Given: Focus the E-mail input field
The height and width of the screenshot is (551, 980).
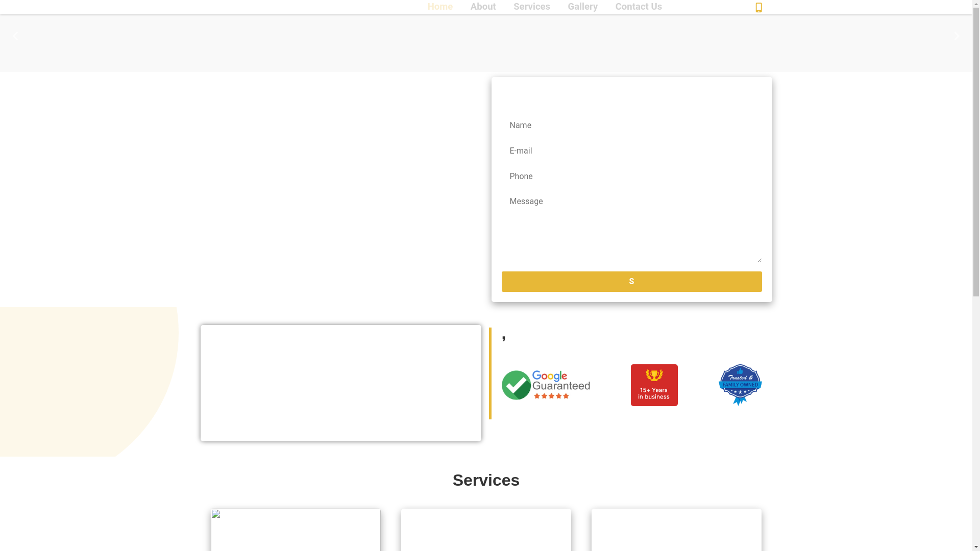Looking at the screenshot, I should point(631,151).
